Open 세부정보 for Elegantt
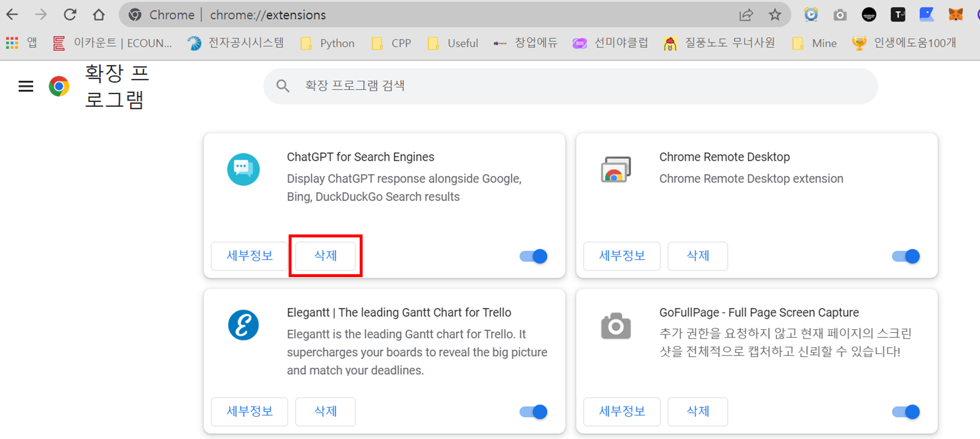This screenshot has height=439, width=980. click(249, 412)
